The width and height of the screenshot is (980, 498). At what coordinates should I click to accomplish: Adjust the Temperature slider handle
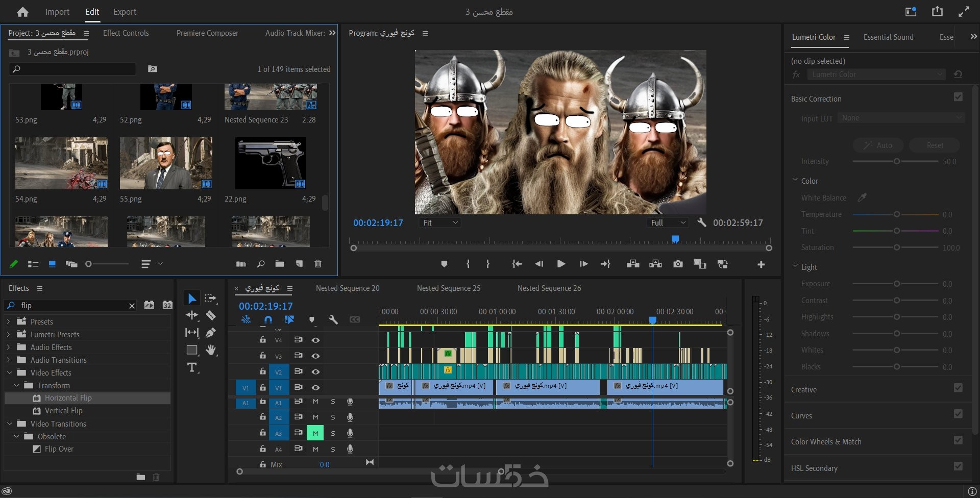pos(896,214)
